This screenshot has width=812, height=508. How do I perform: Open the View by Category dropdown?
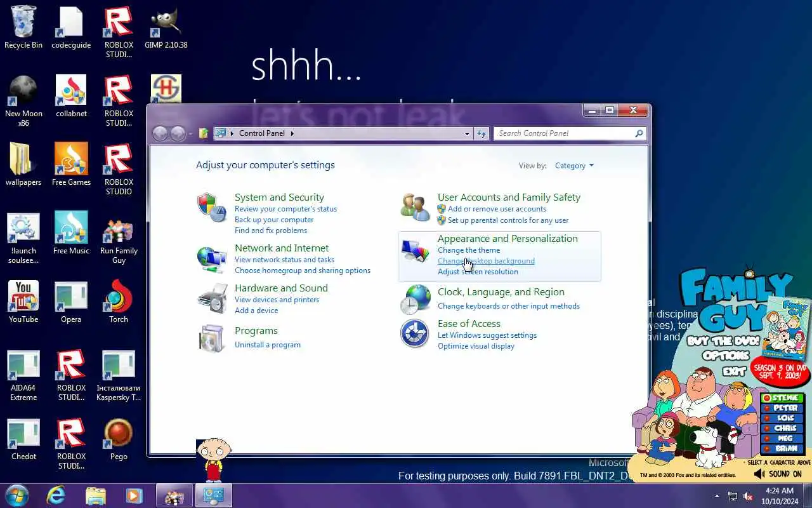coord(574,166)
